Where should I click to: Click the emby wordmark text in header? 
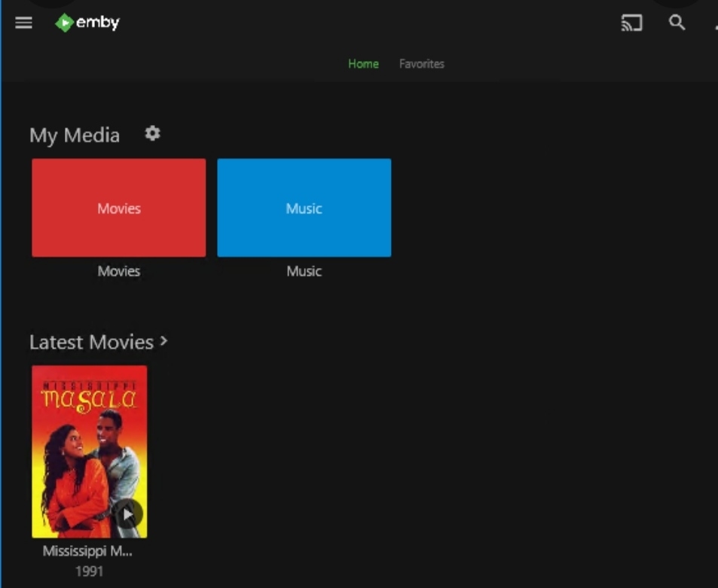point(98,23)
